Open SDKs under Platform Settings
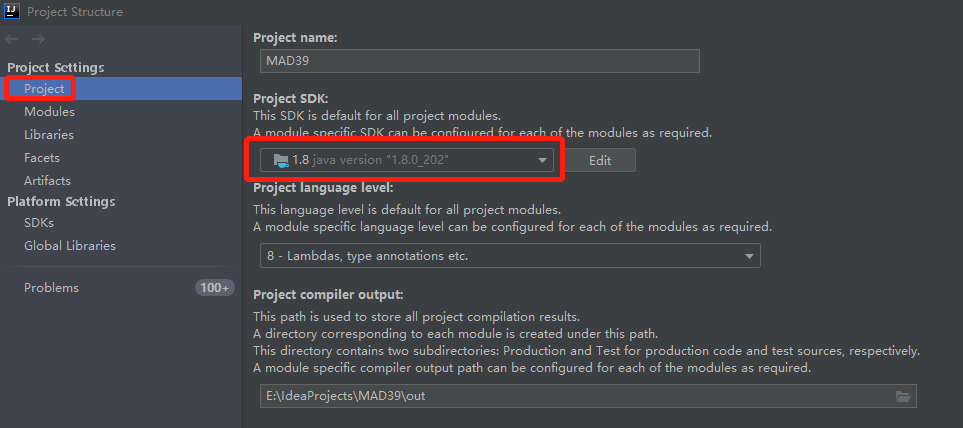Screen dimensions: 963x428 click(x=39, y=223)
